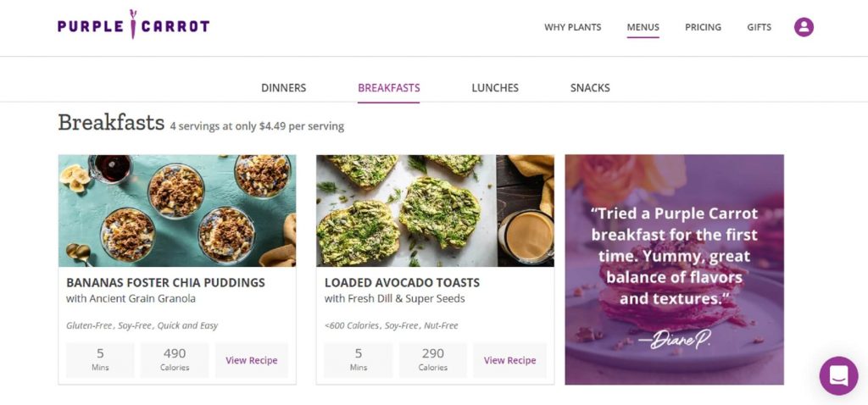The width and height of the screenshot is (868, 405).
Task: Navigate to the Pricing page
Action: pos(703,27)
